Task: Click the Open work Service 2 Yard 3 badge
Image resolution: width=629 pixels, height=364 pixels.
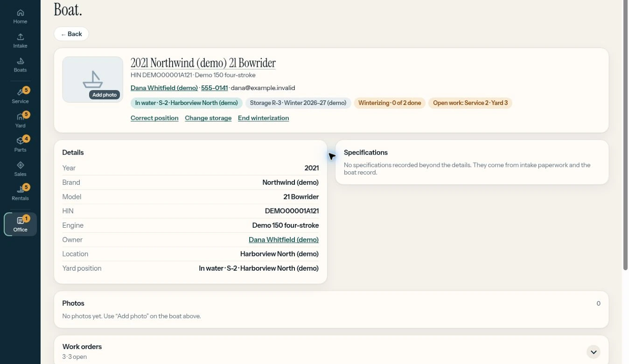Action: (x=470, y=103)
